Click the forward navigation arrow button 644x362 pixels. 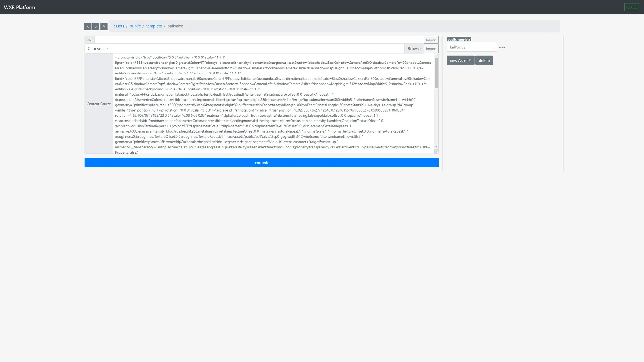pyautogui.click(x=96, y=27)
